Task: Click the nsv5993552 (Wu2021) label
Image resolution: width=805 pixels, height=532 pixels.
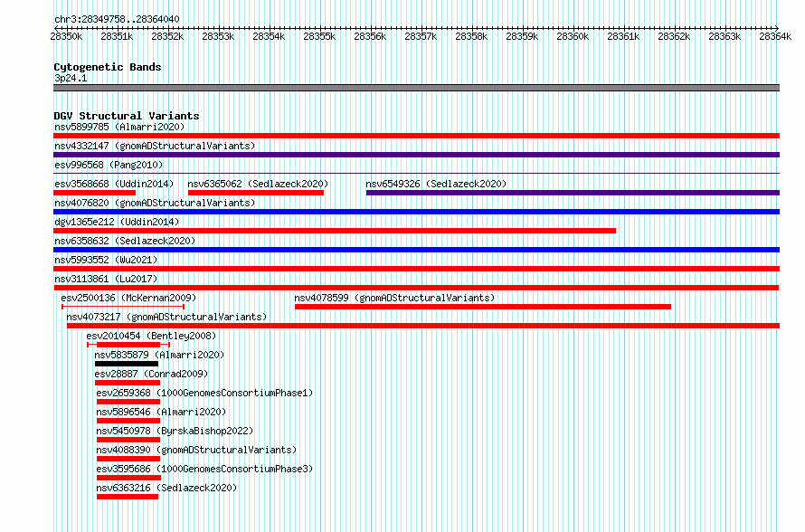Action: (x=106, y=260)
